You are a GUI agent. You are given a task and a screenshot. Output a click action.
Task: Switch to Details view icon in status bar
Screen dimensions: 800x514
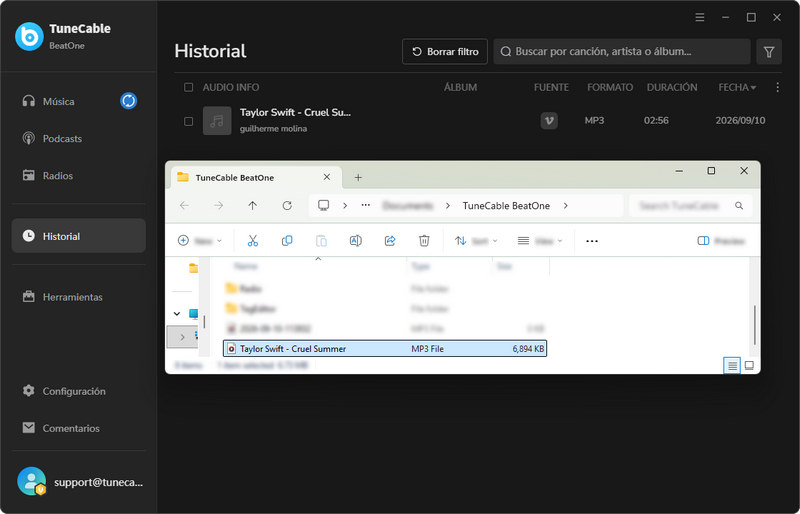(732, 365)
